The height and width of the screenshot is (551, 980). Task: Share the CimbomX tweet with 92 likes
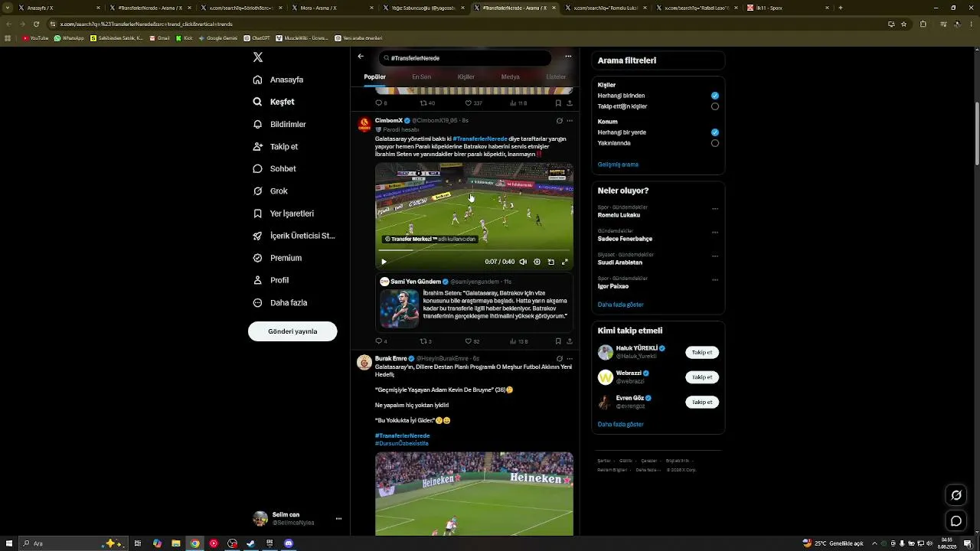click(x=569, y=341)
